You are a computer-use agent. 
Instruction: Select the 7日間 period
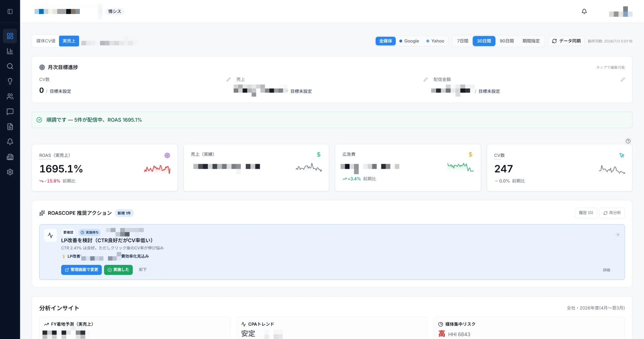click(463, 41)
